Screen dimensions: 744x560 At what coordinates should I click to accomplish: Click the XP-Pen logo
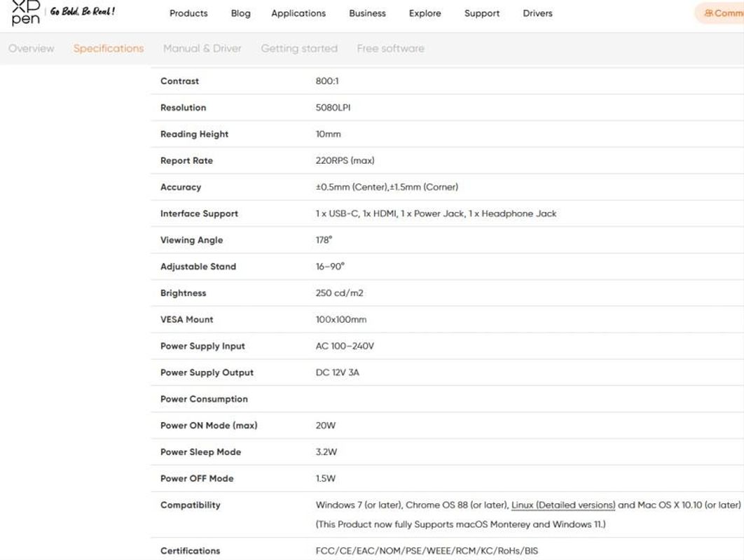[26, 13]
